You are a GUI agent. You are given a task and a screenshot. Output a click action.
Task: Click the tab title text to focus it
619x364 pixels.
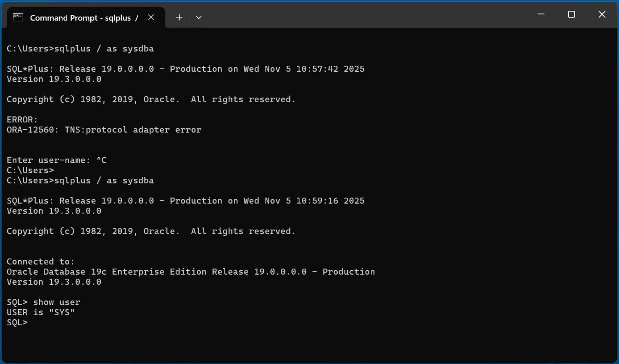click(79, 18)
